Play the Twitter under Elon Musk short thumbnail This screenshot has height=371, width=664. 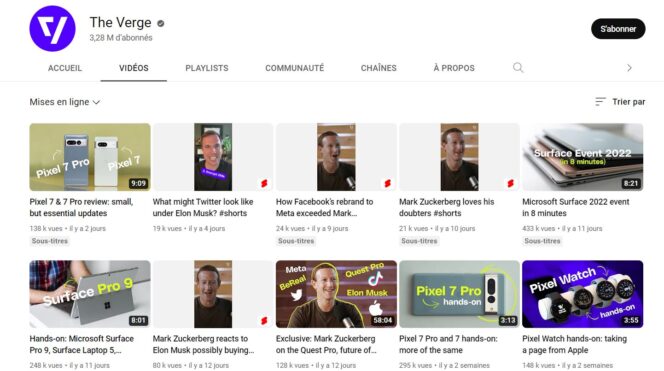(x=213, y=157)
